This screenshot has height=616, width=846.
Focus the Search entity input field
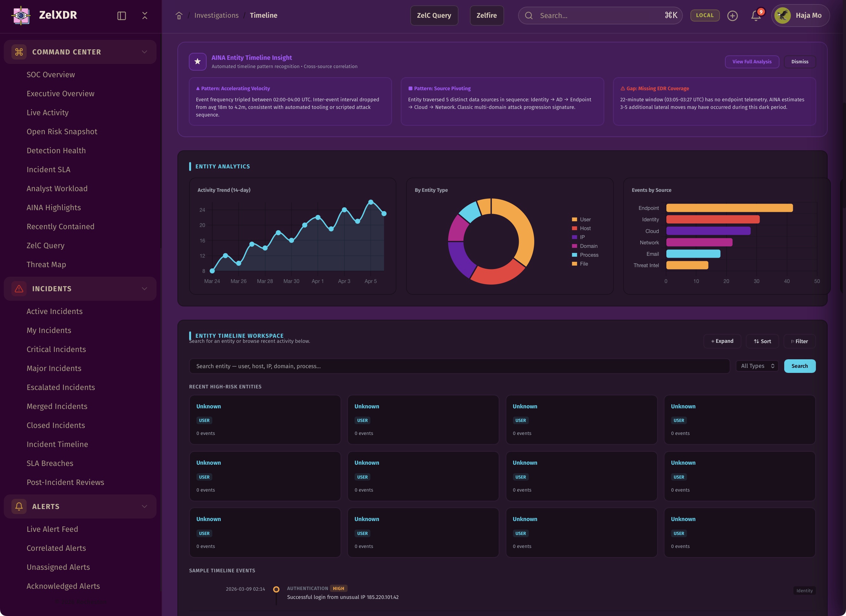point(459,366)
